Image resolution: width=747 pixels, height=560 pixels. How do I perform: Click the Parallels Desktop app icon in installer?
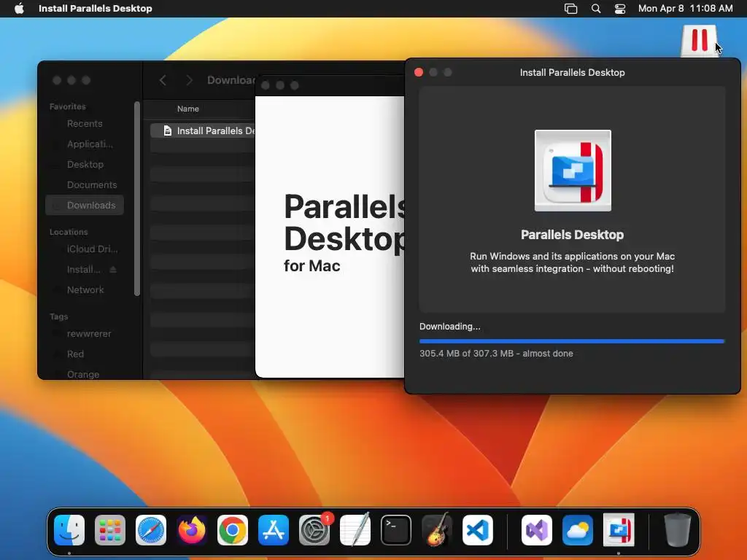point(573,171)
